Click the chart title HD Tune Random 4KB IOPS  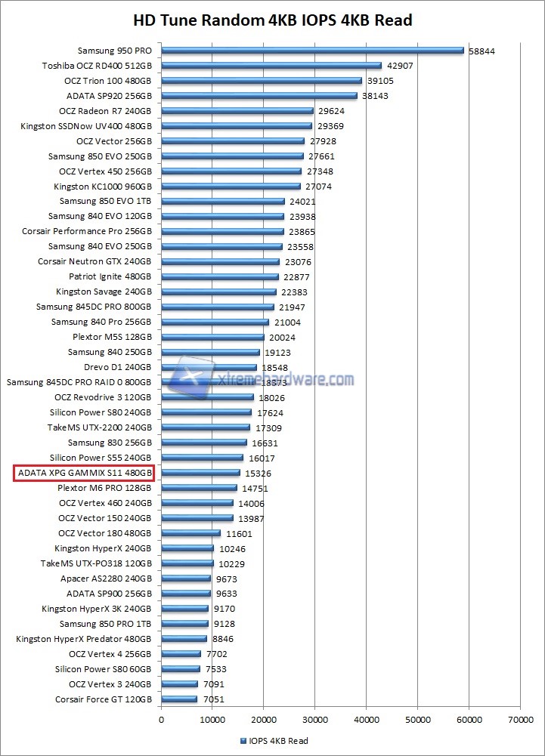273,20
